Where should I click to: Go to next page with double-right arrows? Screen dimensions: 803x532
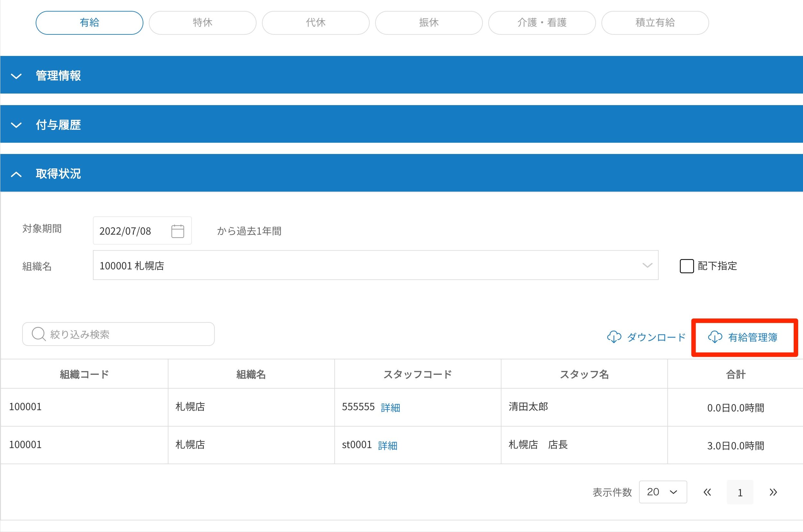[x=773, y=492]
